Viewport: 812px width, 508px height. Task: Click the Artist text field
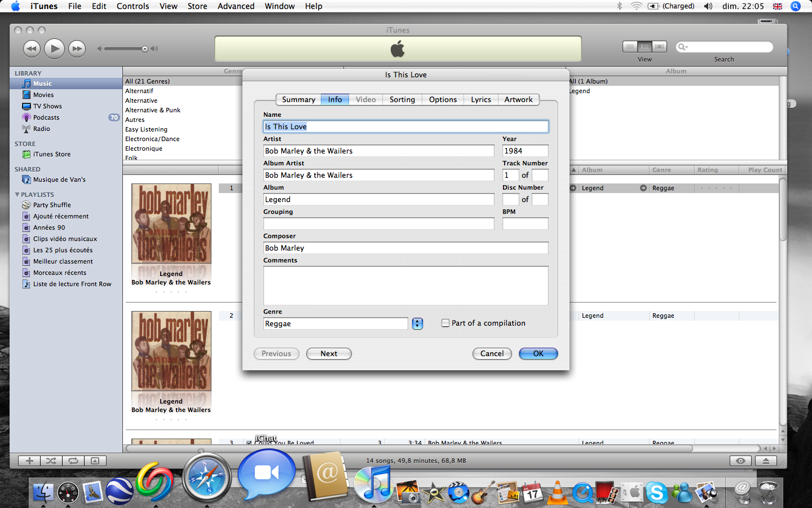point(378,151)
